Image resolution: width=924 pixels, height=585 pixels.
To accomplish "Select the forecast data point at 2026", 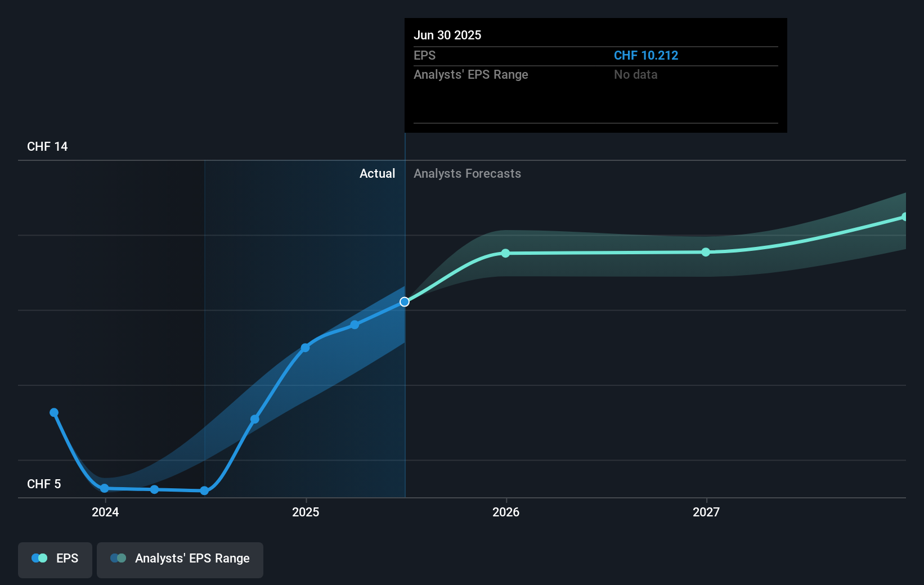I will 505,253.
